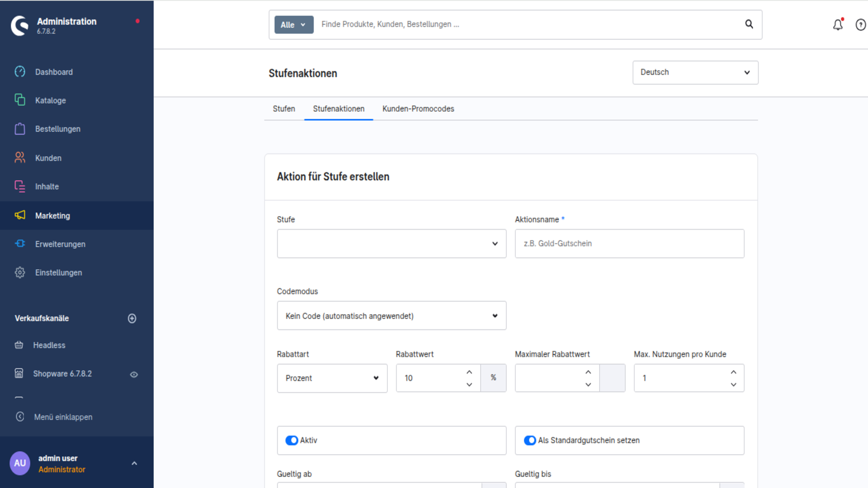Decrease Max. Nutzungen pro Kunde
This screenshot has width=868, height=488.
pos(733,385)
